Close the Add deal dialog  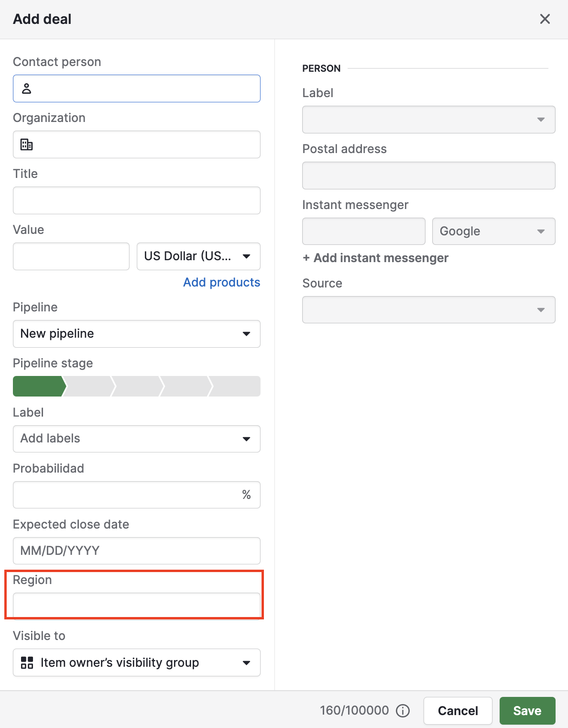coord(545,19)
